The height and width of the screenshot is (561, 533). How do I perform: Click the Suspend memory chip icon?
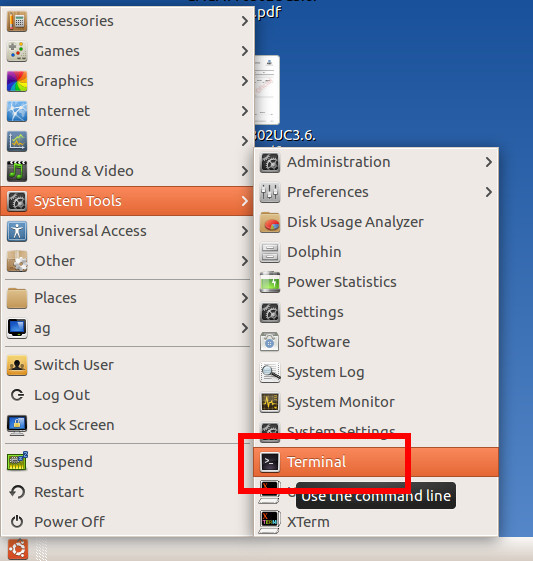(16, 462)
